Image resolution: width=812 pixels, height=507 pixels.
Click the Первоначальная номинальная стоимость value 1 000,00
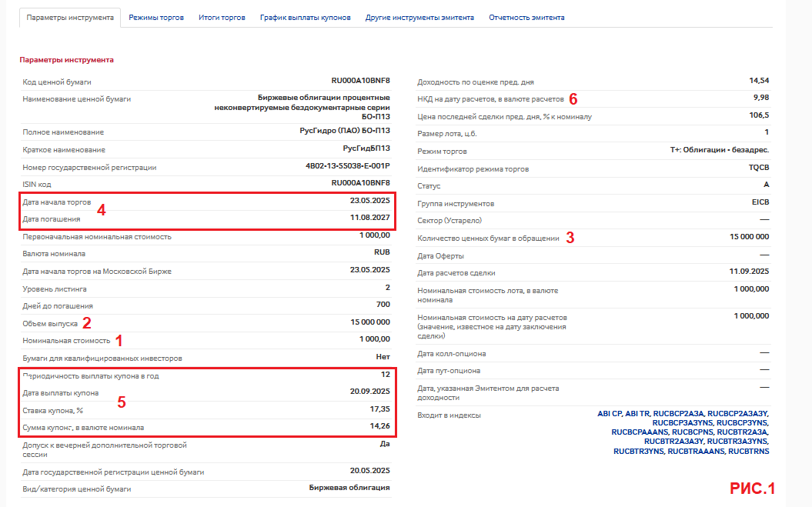coord(375,235)
